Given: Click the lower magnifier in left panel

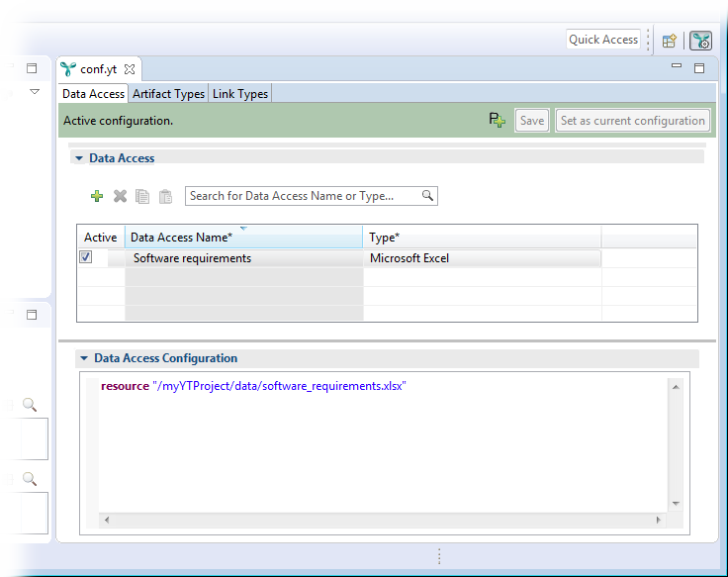Looking at the screenshot, I should [x=30, y=478].
